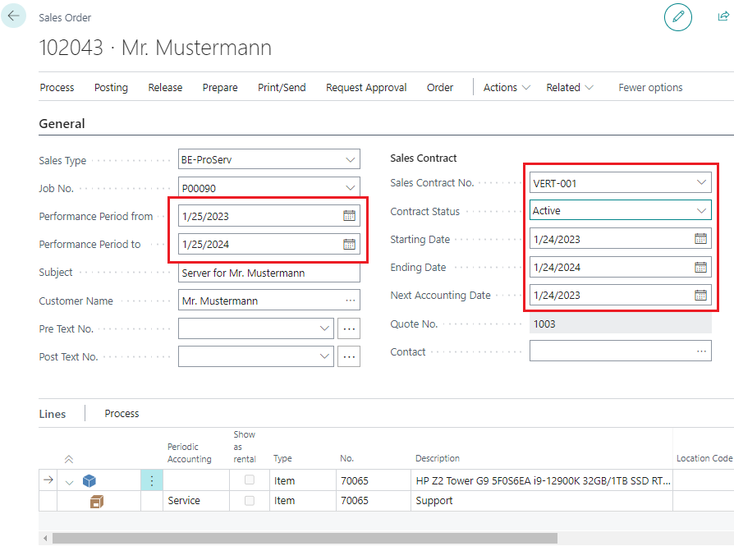
Task: Open the Release menu
Action: click(x=165, y=88)
